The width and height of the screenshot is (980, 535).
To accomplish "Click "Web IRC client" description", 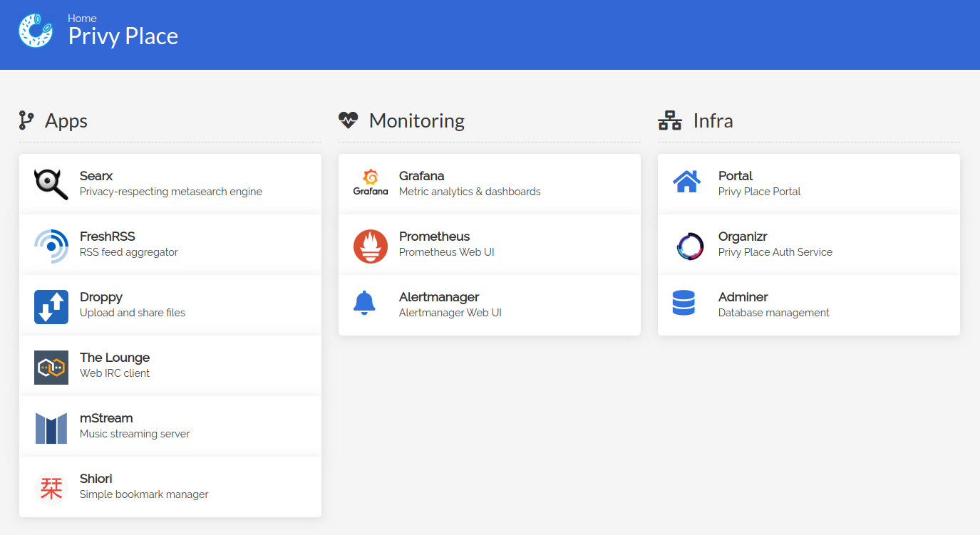I will pyautogui.click(x=115, y=373).
